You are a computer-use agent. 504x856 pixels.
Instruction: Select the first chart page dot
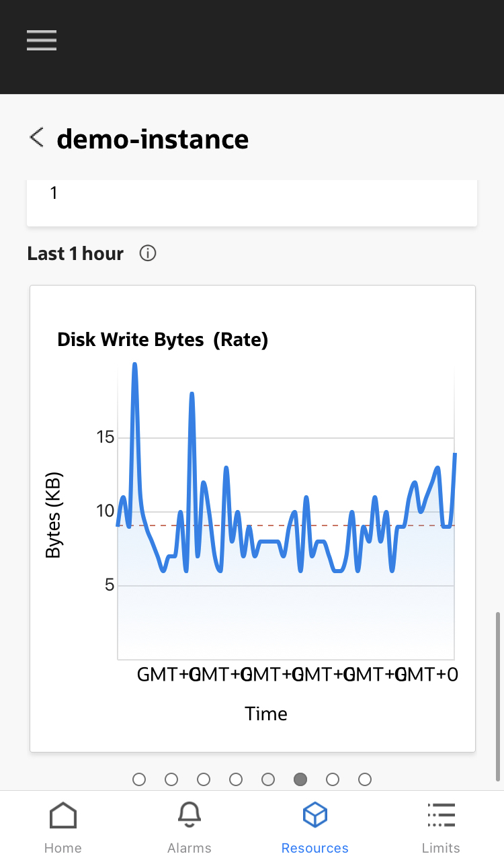[139, 779]
